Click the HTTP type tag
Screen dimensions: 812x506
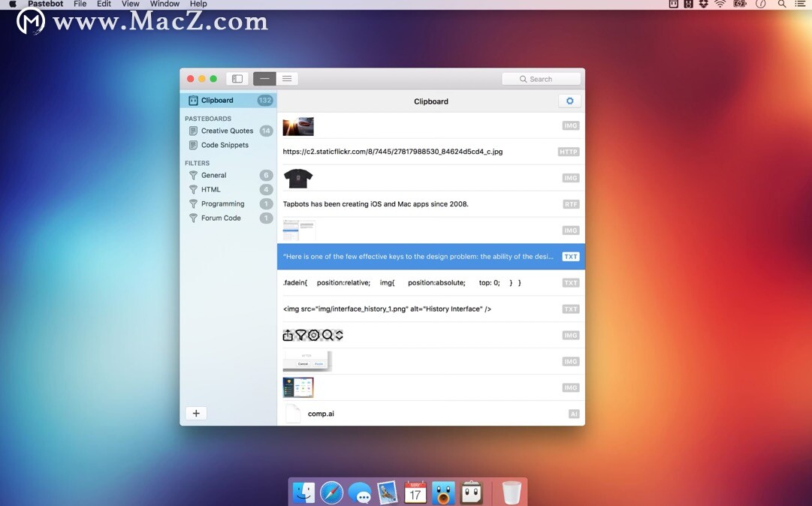tap(569, 152)
